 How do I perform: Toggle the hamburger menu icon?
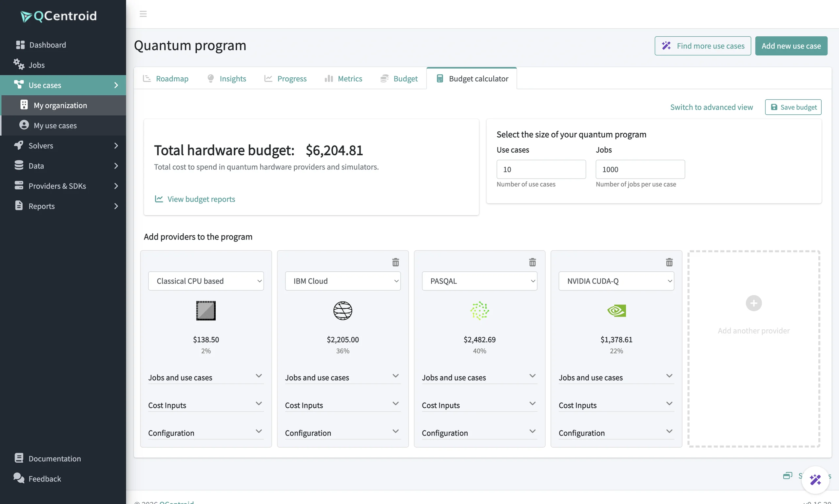[143, 14]
